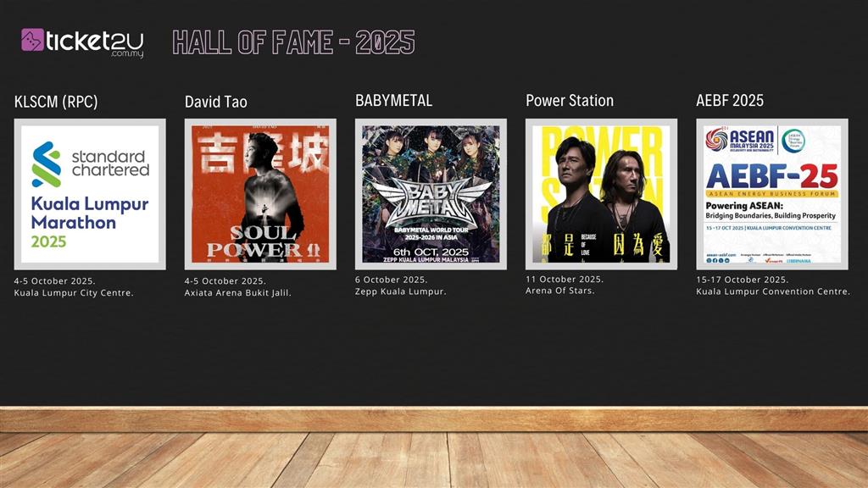Click the Kuala Lumpur City Centre venue text

74,293
